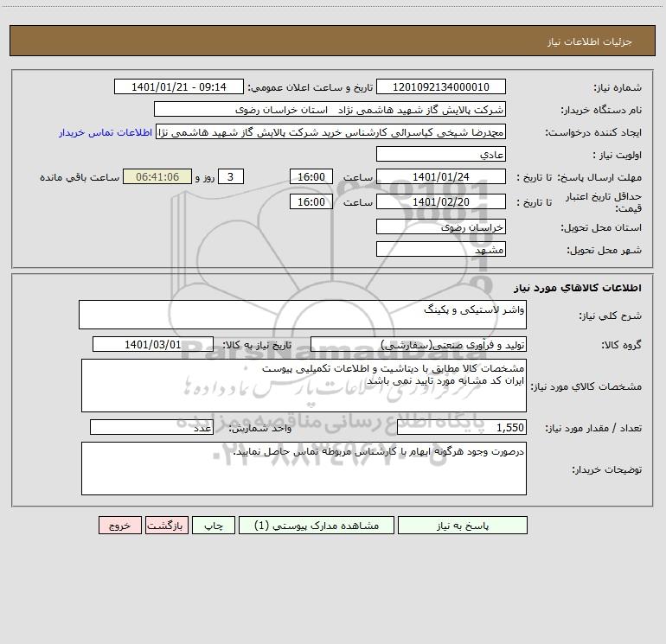Click the چاپ print button
Screen dimensions: 666x644
pyautogui.click(x=214, y=525)
